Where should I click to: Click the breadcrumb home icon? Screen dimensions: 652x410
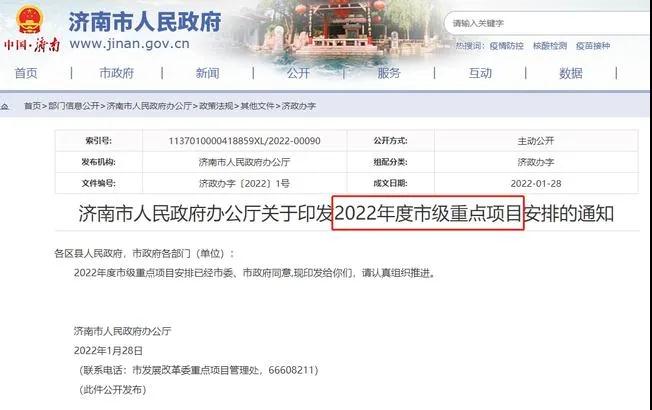pos(5,106)
